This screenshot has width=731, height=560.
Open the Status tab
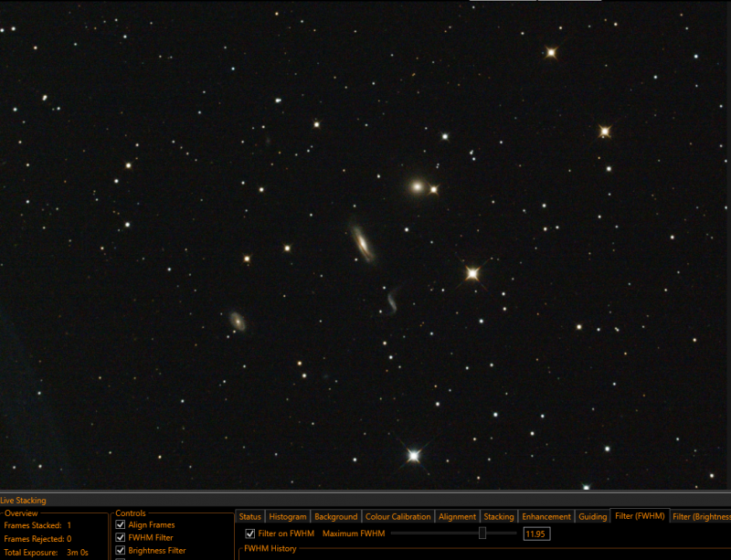[x=249, y=517]
